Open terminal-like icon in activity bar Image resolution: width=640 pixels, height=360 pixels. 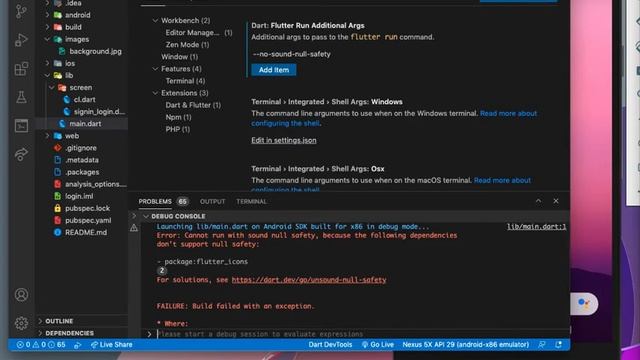tap(21, 126)
